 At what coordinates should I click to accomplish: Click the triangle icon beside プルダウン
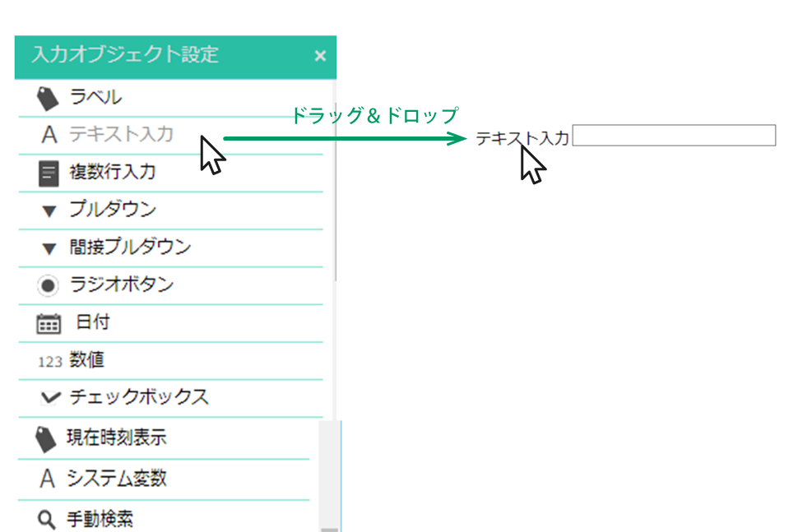coord(49,211)
